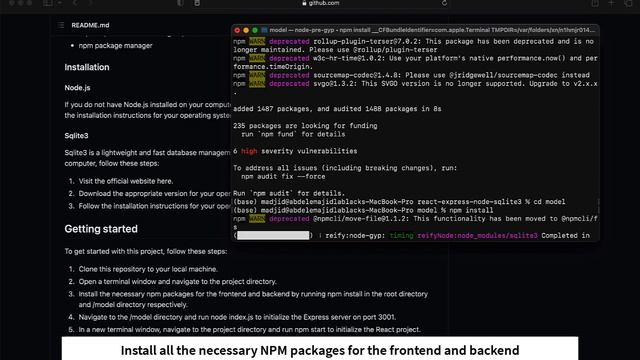Screen dimensions: 640x360
Task: Click sourcemap-codec deprecated warning line
Action: point(411,75)
